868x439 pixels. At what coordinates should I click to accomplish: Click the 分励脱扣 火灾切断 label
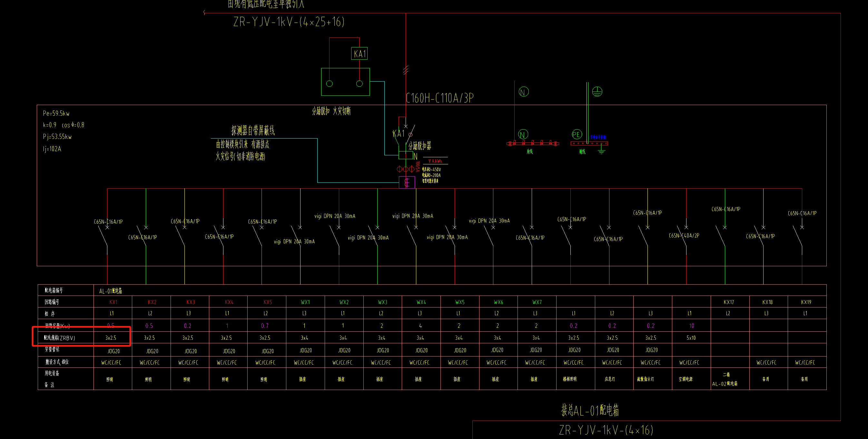tap(331, 111)
